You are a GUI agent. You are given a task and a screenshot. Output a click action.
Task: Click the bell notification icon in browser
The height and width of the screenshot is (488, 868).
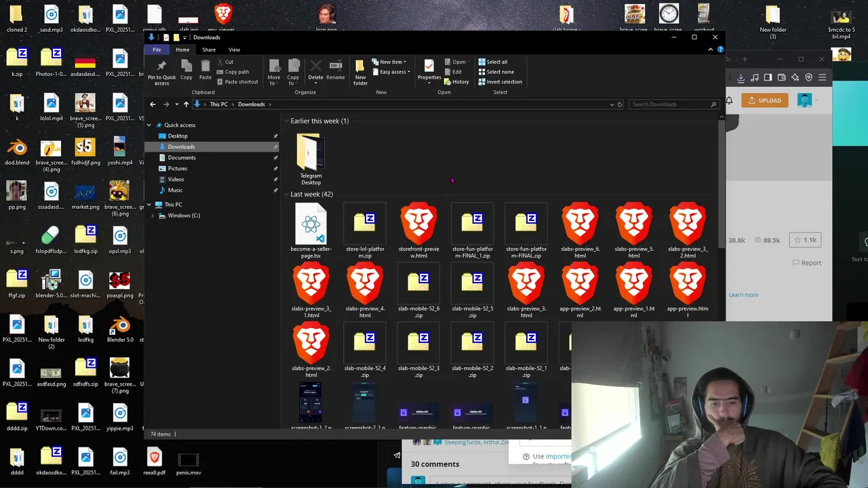pyautogui.click(x=729, y=100)
